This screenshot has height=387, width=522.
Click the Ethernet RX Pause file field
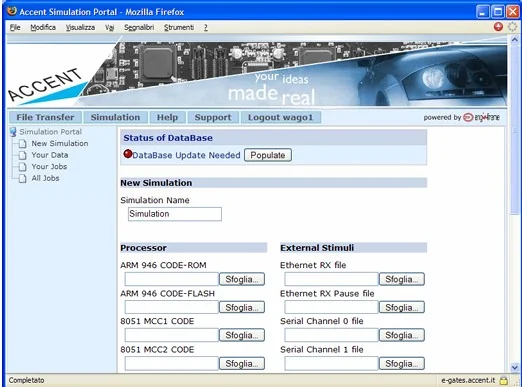332,307
